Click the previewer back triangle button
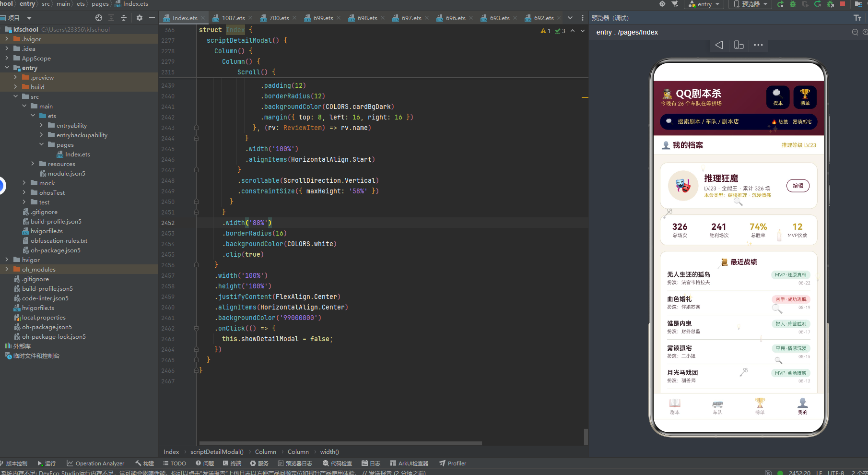Image resolution: width=868 pixels, height=475 pixels. point(719,45)
